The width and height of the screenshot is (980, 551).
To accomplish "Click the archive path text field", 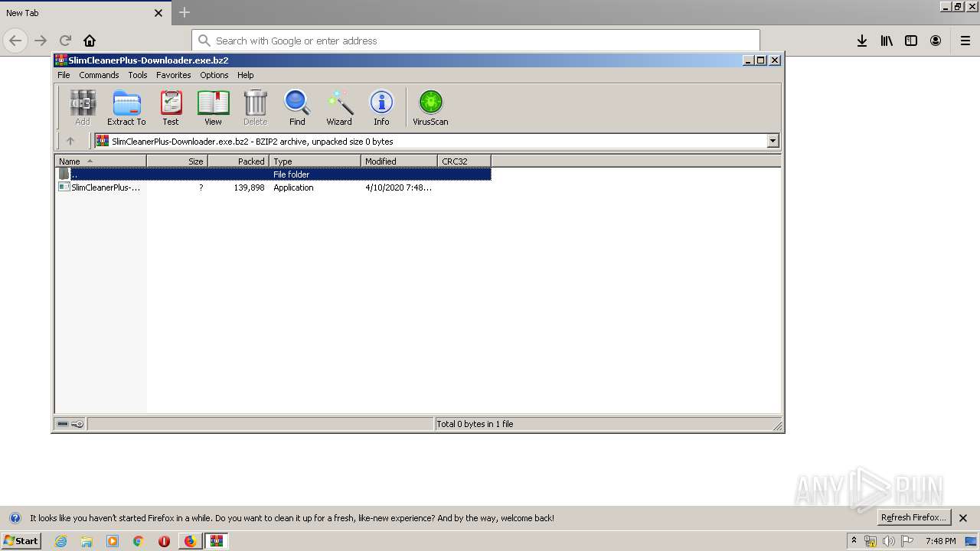I will [431, 141].
